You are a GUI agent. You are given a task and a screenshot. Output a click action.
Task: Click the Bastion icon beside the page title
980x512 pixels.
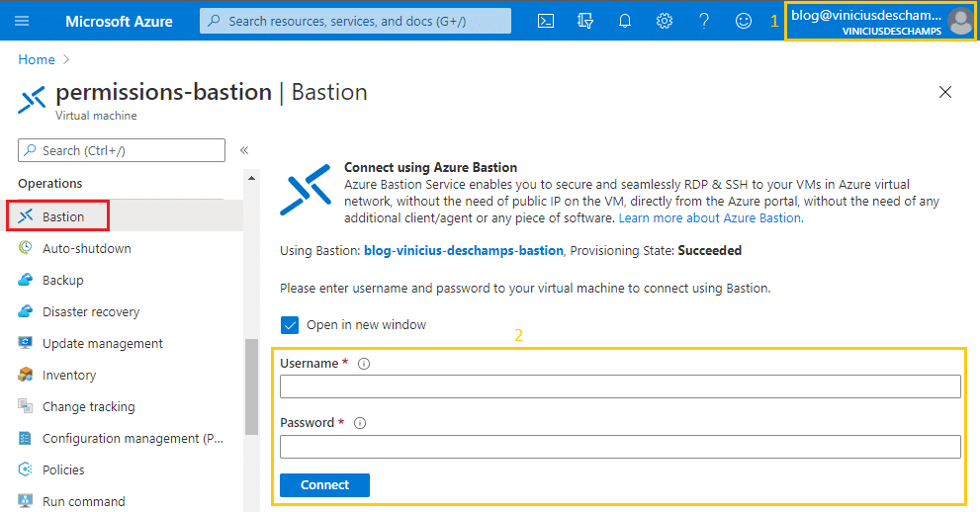[x=32, y=101]
